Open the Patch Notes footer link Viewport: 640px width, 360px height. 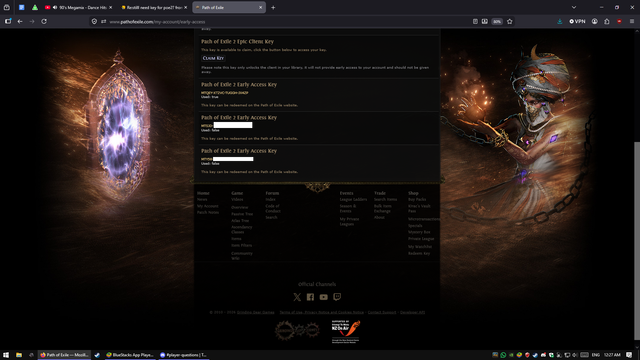coord(208,213)
